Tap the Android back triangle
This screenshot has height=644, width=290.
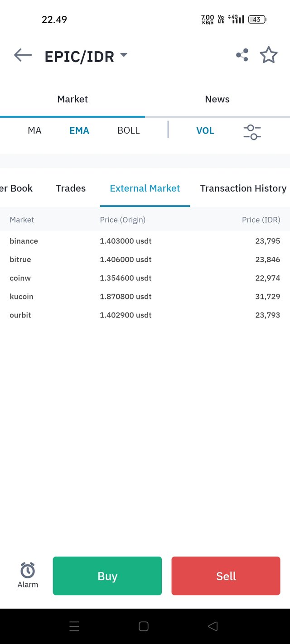click(213, 626)
